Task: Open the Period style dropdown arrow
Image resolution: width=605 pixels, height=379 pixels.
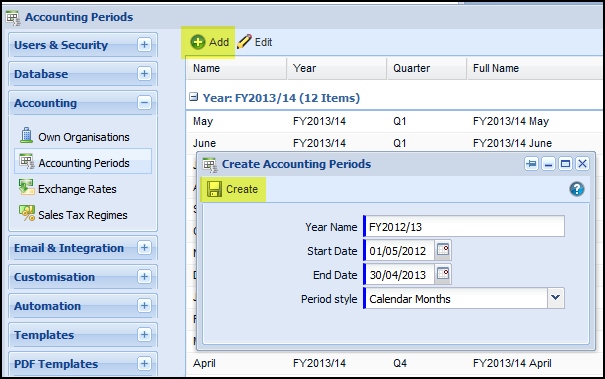Action: (x=556, y=298)
